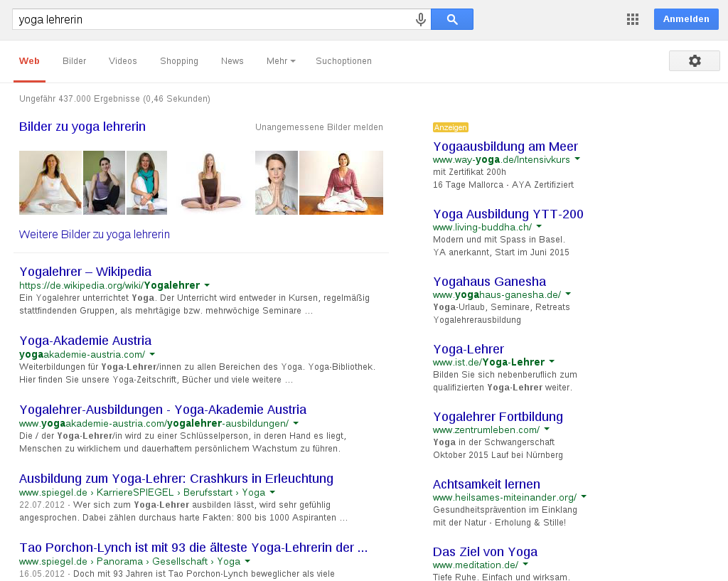Open Tao Porchon-Lynch älteste Yoga-Lehrerin result
Image resolution: width=728 pixels, height=581 pixels.
[x=193, y=548]
